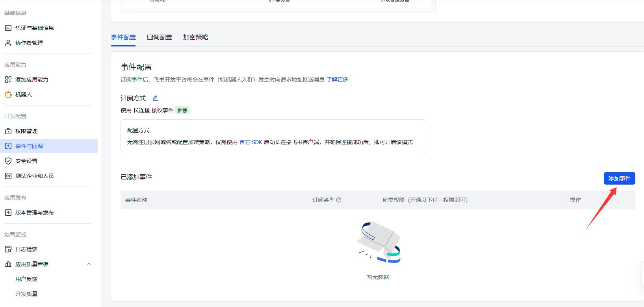Viewport: 644px width, 307px height.
Task: Click the 所需权限 column header
Action: [425, 200]
